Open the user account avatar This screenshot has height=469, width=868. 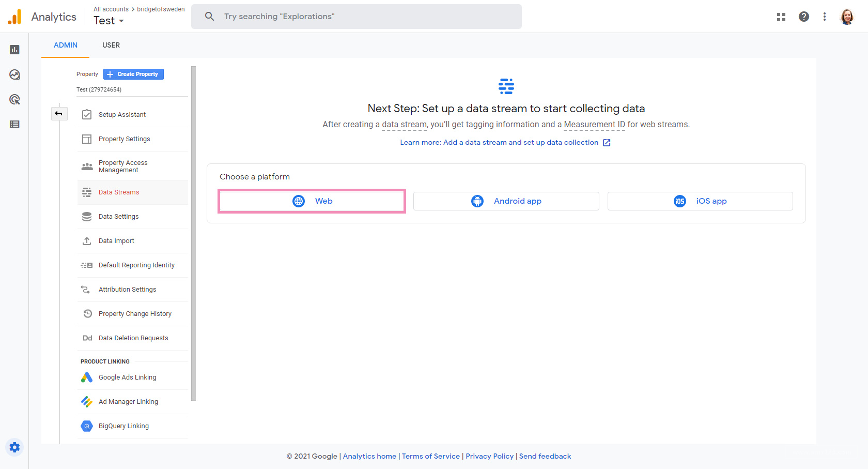coord(847,17)
